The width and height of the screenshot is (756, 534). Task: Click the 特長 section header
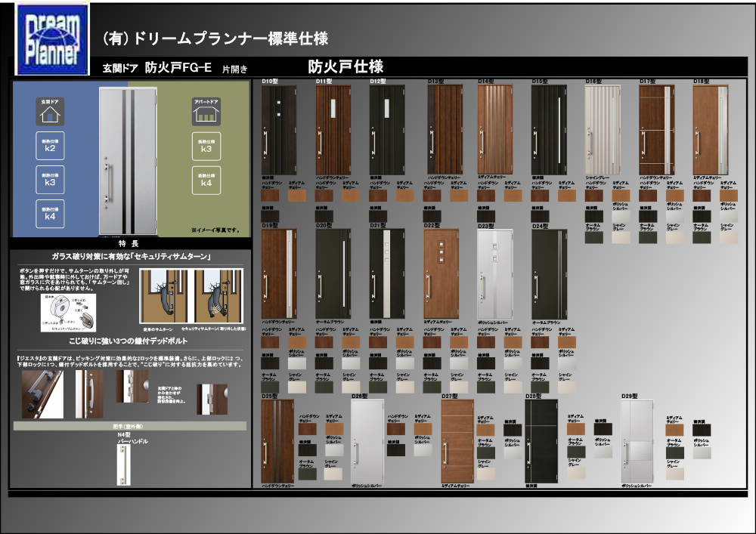coord(127,244)
